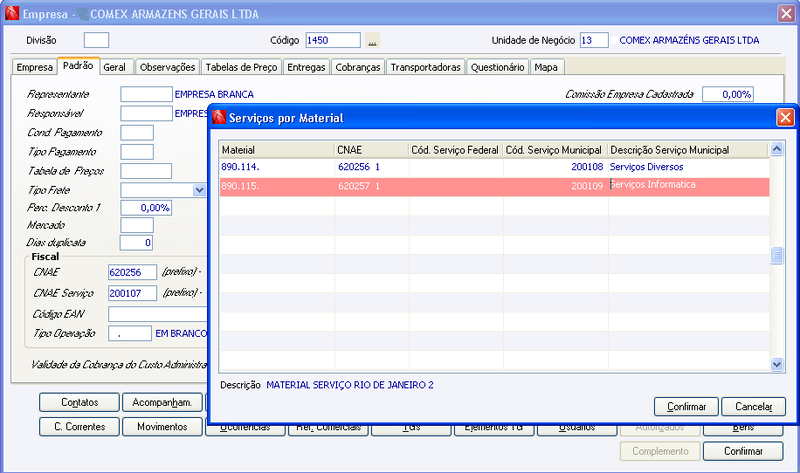Close the Serviços por Material dialog

click(x=785, y=118)
